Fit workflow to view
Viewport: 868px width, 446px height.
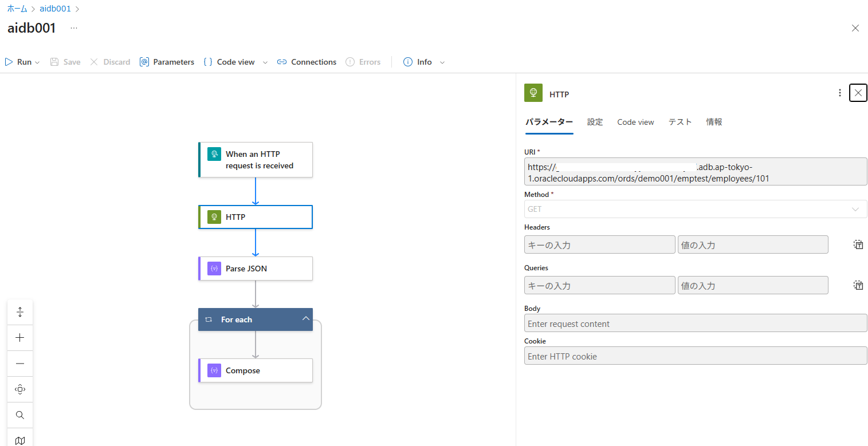[x=20, y=389]
